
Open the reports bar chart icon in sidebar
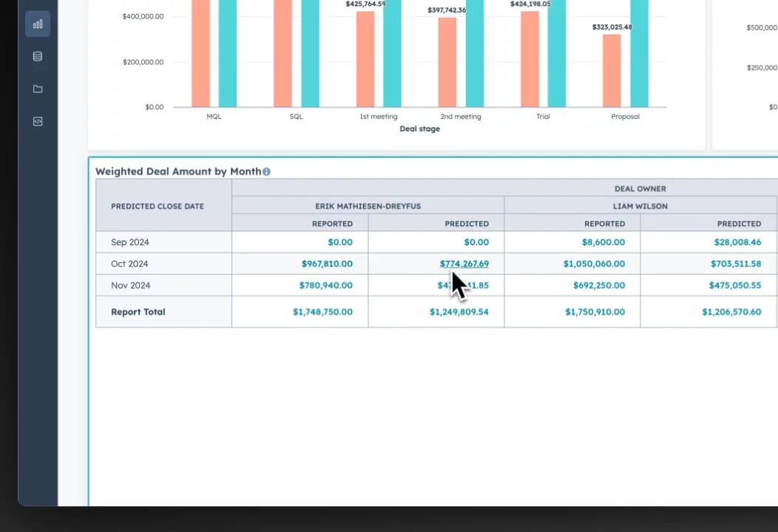click(x=38, y=24)
